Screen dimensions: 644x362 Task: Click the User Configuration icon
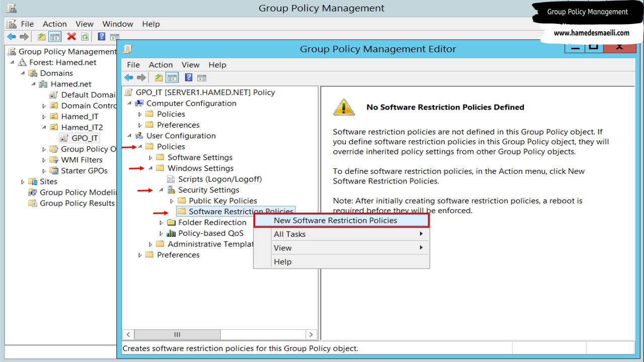139,136
